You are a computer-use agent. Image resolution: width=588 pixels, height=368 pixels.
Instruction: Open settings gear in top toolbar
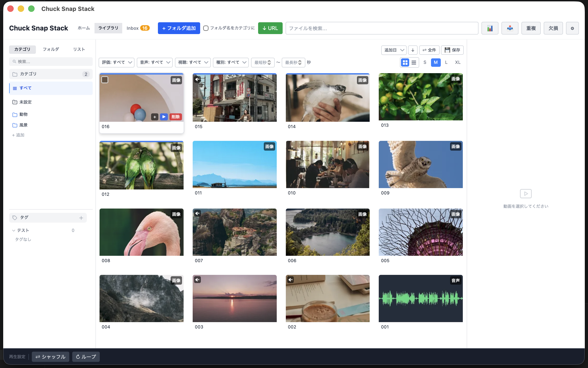point(572,28)
